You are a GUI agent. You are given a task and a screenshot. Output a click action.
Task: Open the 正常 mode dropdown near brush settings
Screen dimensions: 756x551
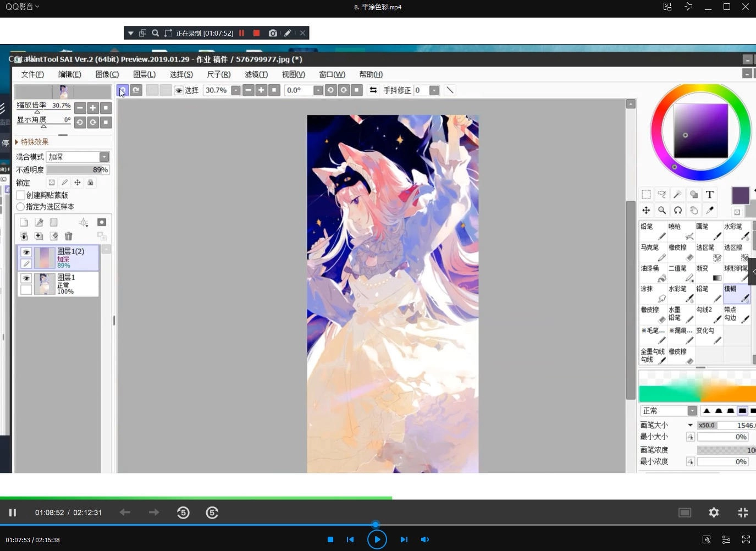(x=692, y=410)
